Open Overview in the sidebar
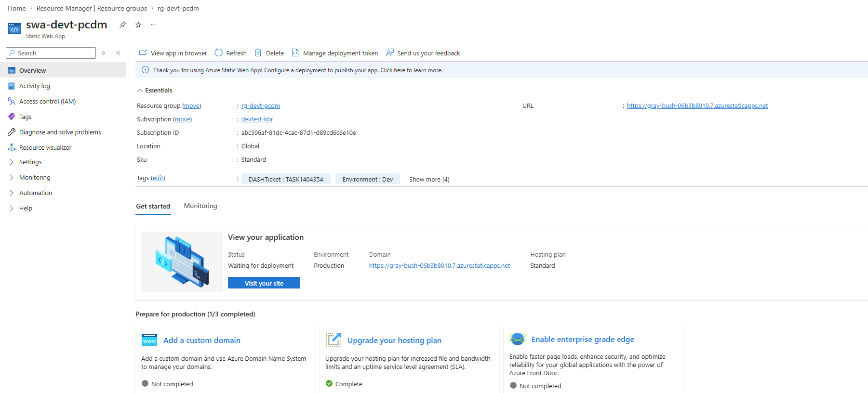This screenshot has width=868, height=393. [63, 70]
